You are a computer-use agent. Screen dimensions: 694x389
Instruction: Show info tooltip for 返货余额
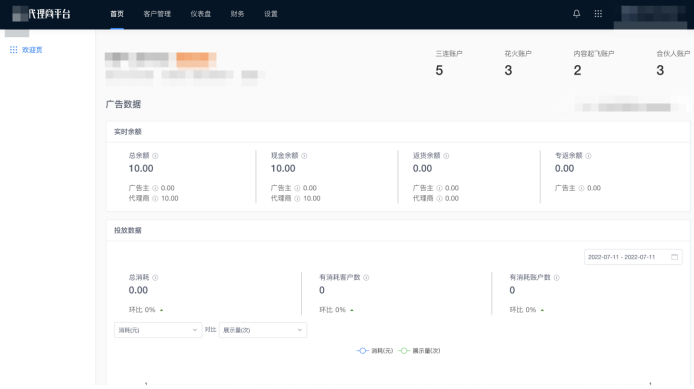click(446, 156)
